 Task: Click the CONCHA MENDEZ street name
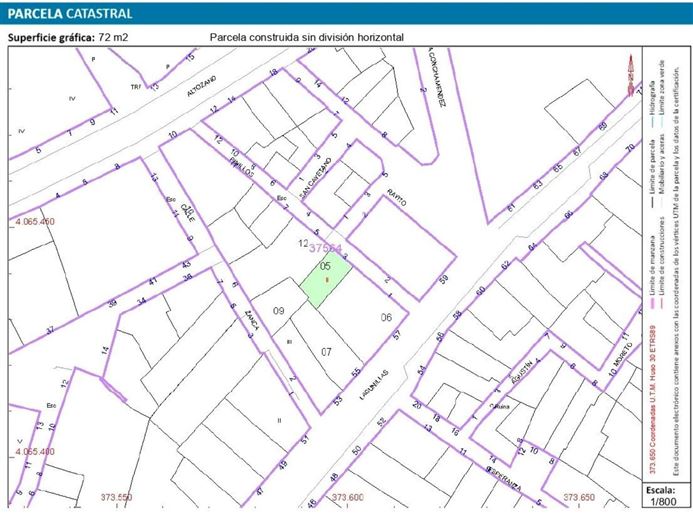435,78
